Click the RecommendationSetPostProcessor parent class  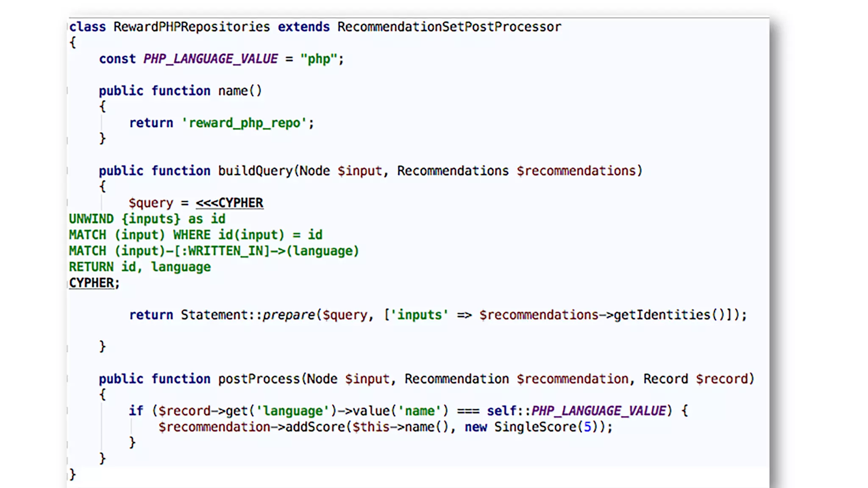449,27
